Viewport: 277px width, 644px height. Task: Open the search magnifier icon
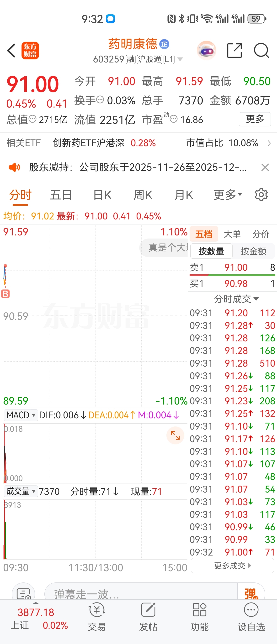(x=261, y=51)
